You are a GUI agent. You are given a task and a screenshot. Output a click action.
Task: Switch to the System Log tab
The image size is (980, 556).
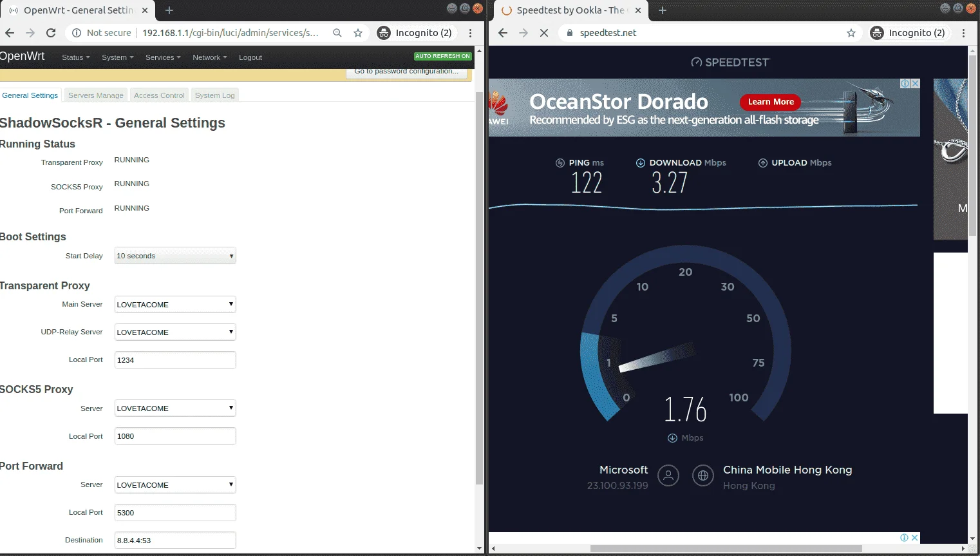click(215, 95)
